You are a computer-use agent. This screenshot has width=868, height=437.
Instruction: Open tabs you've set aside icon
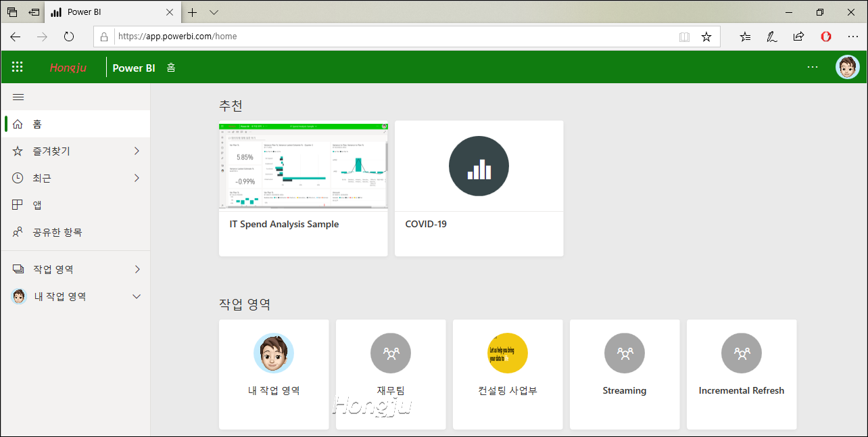tap(12, 12)
